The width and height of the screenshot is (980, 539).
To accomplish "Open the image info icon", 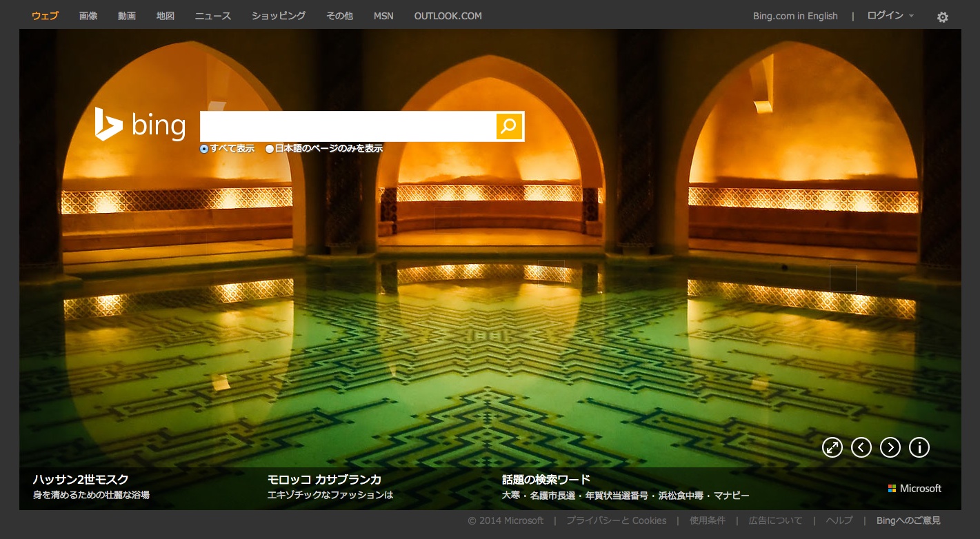I will (919, 447).
